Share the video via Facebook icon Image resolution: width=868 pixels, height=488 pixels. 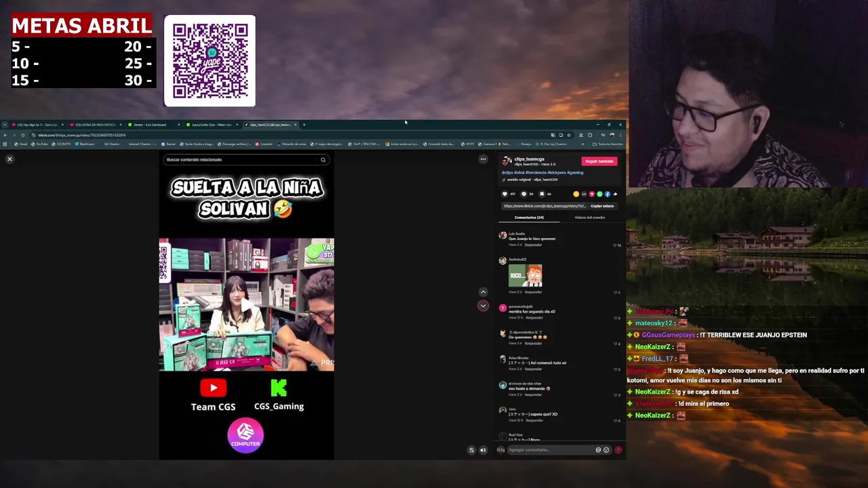608,194
